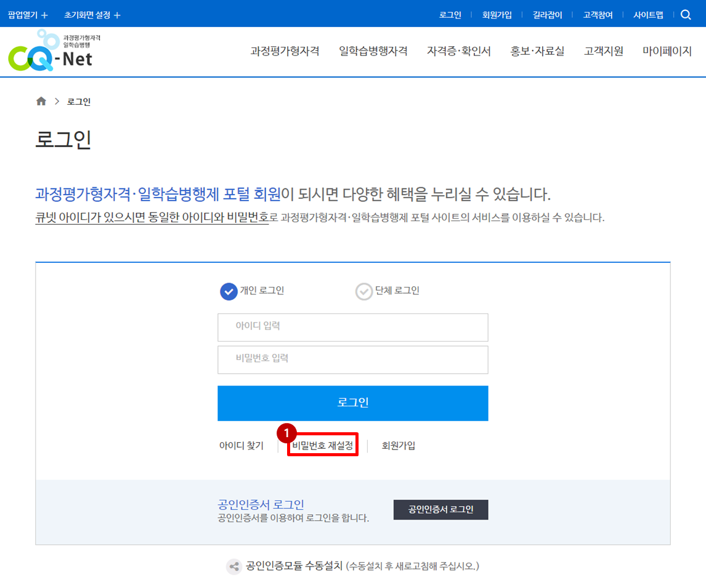Open the 고객지원 menu
This screenshot has width=706, height=588.
603,51
